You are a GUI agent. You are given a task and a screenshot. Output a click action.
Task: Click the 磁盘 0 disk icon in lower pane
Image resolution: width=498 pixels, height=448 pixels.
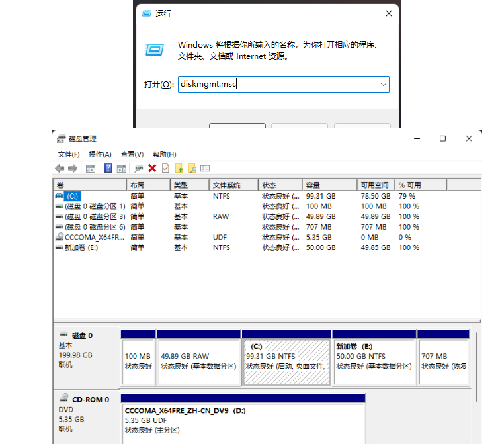coord(64,335)
